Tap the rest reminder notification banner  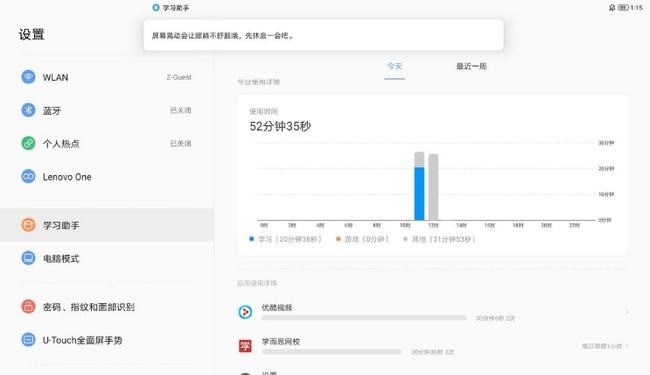point(323,35)
